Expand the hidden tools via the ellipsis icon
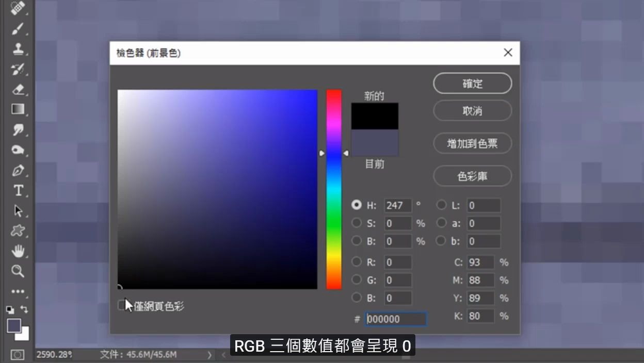Viewport: 644px width, 363px height. 17,291
